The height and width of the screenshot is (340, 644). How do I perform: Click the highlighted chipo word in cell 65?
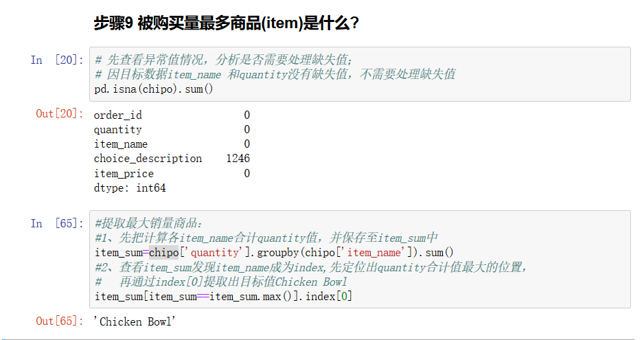(164, 253)
